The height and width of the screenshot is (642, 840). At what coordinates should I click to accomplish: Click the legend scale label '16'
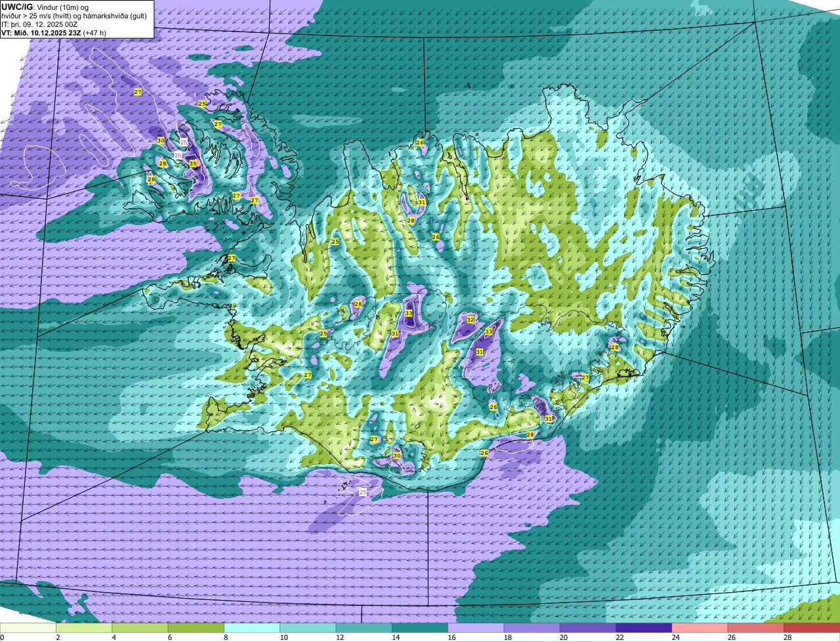click(452, 637)
